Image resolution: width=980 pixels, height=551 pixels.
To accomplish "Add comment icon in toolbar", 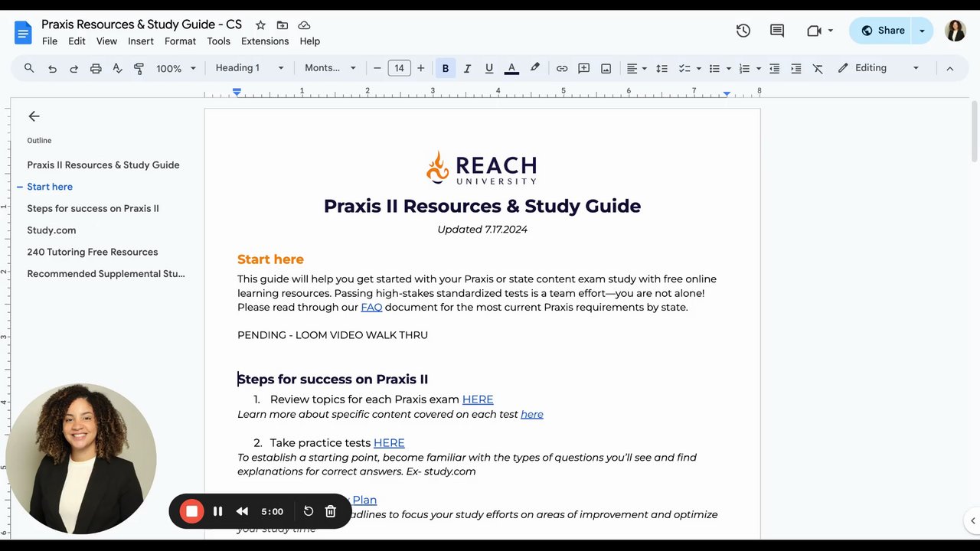I will [x=584, y=68].
